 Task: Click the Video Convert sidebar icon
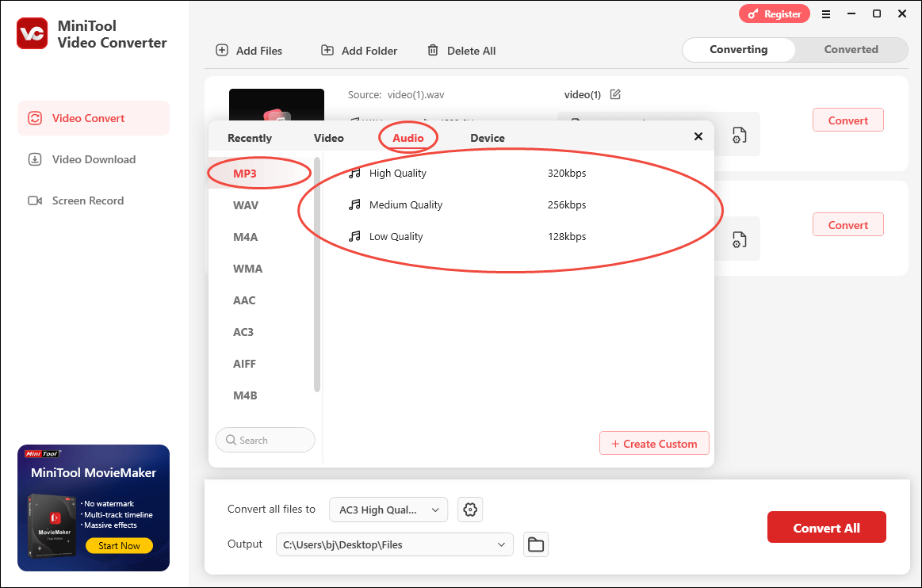36,118
